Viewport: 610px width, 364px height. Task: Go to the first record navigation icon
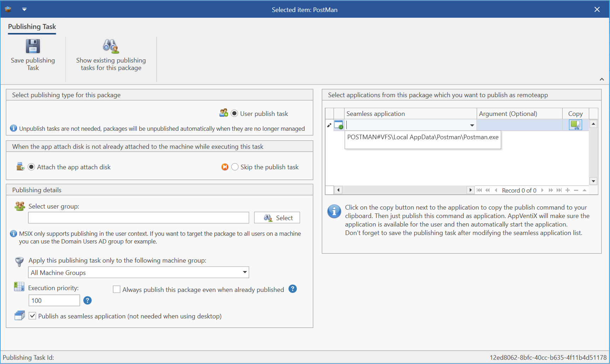point(479,190)
